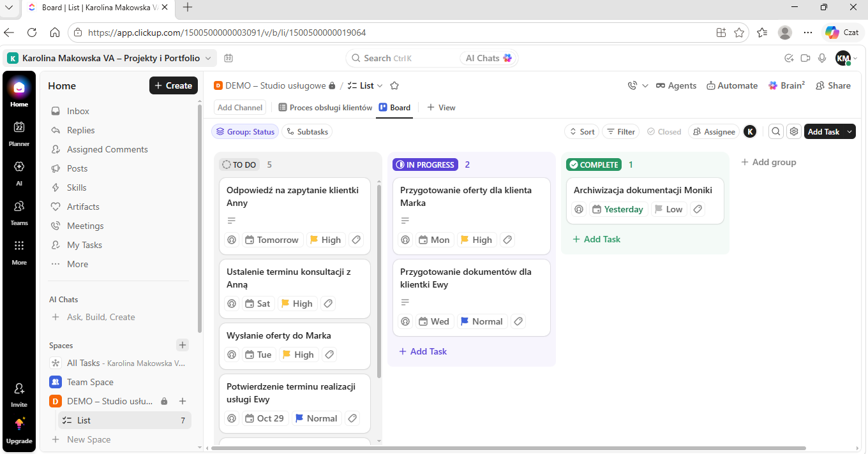This screenshot has width=868, height=454.
Task: Open the AI section in left sidebar
Action: (x=19, y=172)
